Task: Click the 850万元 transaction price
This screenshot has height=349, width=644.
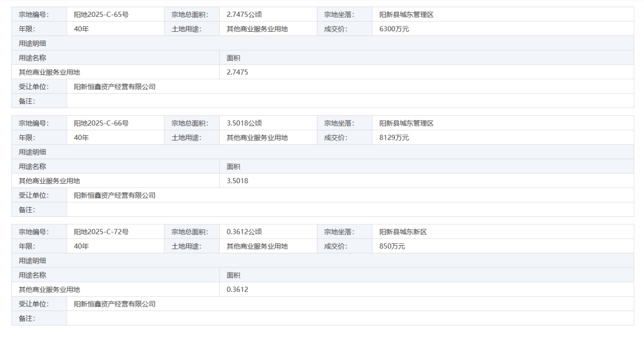Action: (x=392, y=246)
